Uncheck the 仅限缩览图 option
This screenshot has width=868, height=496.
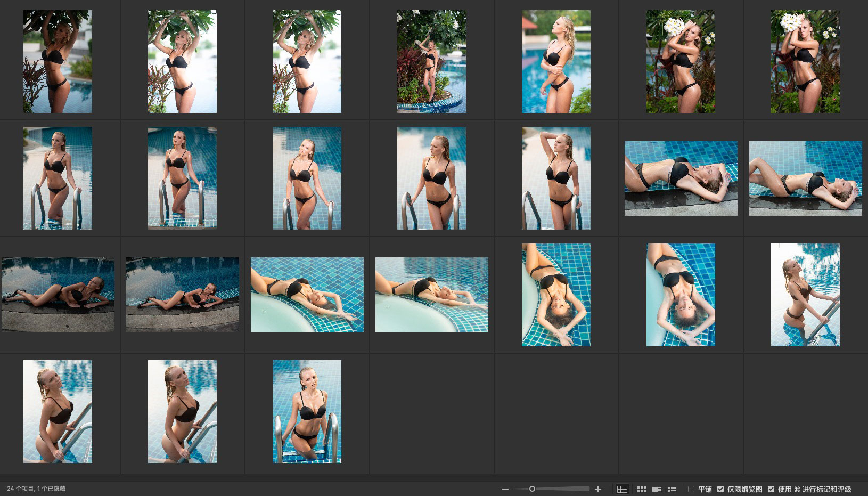(x=720, y=489)
